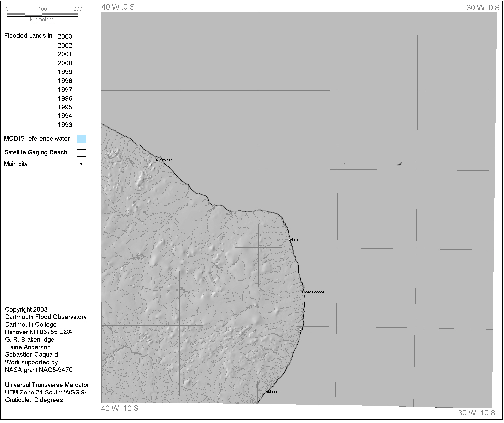This screenshot has width=504, height=423.
Task: Click the kilometers scale bar
Action: point(42,15)
